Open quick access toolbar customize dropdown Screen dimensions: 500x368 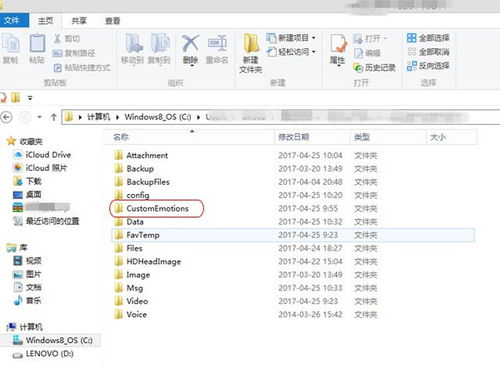[30, 98]
